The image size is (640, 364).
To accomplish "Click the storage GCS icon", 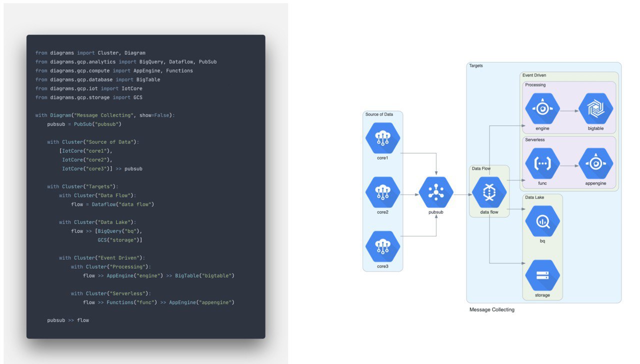I will pyautogui.click(x=542, y=275).
